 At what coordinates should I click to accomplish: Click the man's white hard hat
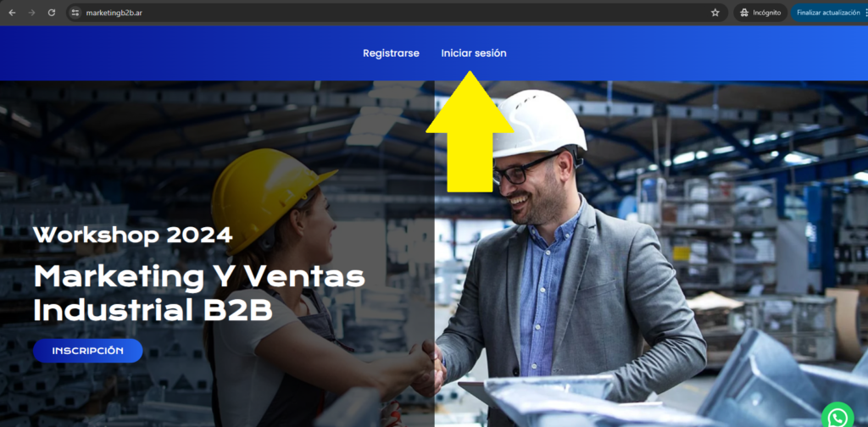pos(538,125)
